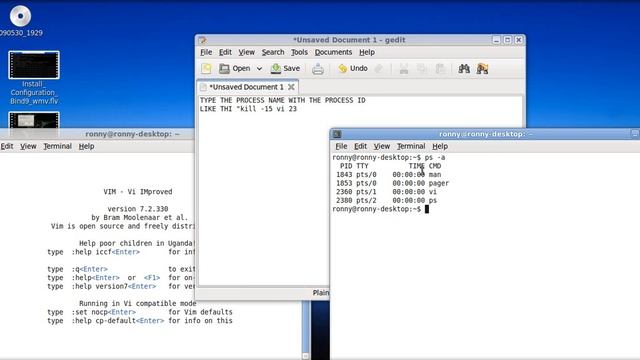Click the 'kill -15 vi 23' line in gedit
The height and width of the screenshot is (360, 640).
[248, 109]
